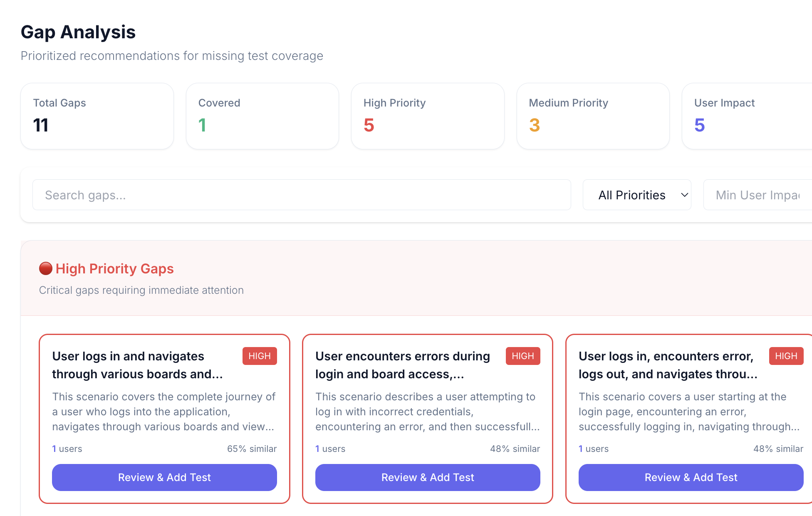This screenshot has width=812, height=516.
Task: Select the Medium Priority stat card
Action: coord(593,116)
